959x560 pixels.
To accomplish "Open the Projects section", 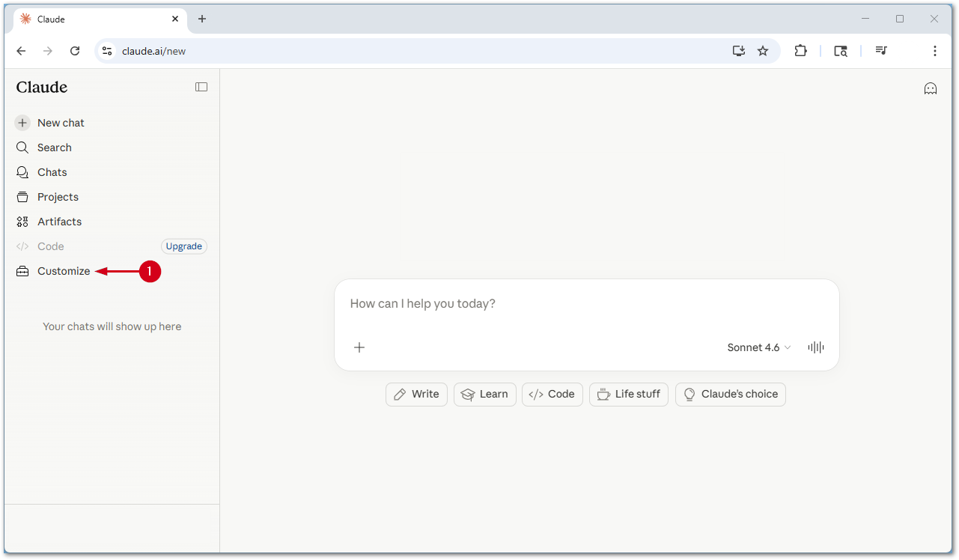I will (x=58, y=197).
